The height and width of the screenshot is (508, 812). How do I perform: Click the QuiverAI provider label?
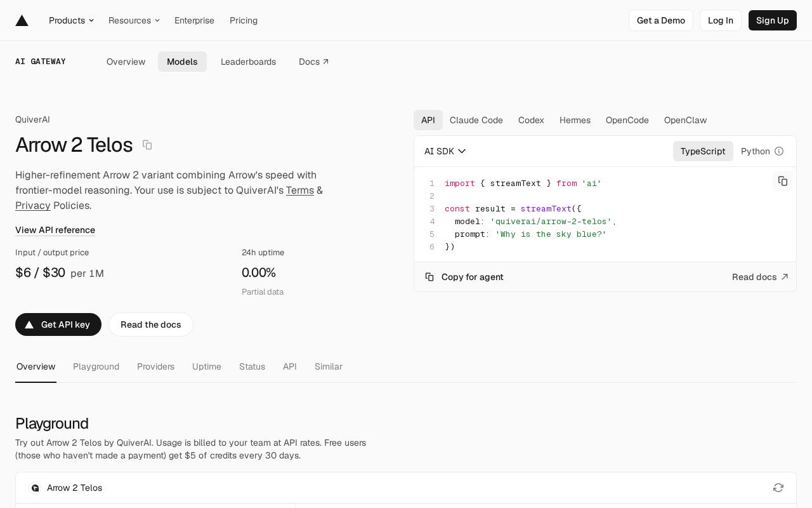[32, 119]
